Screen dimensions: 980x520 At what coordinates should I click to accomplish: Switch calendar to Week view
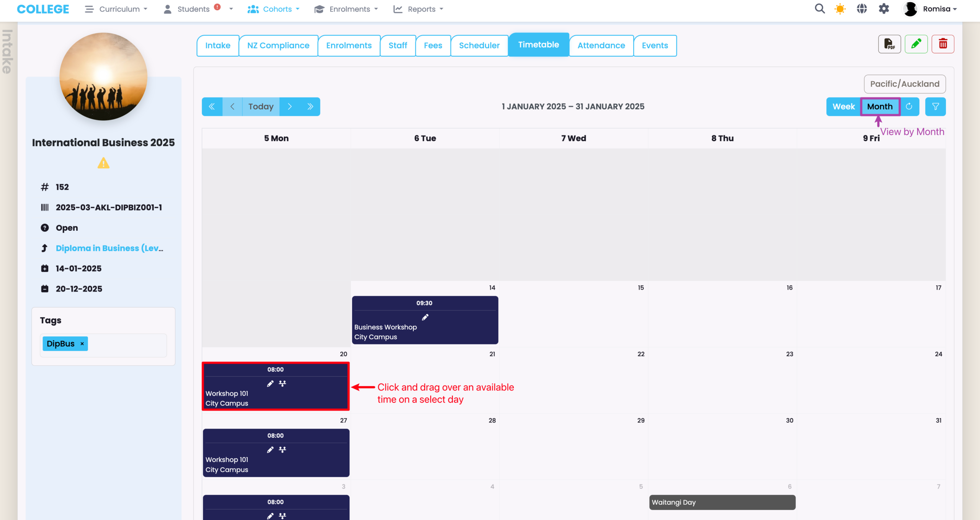click(x=843, y=107)
